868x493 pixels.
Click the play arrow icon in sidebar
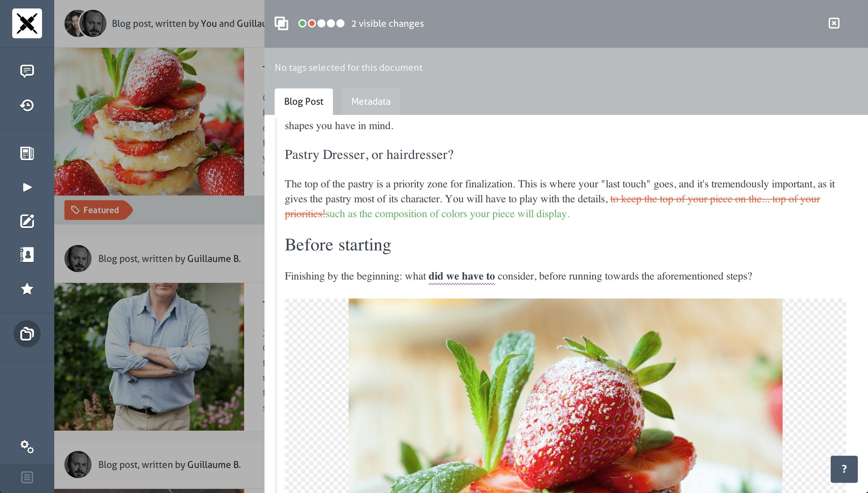click(x=27, y=187)
